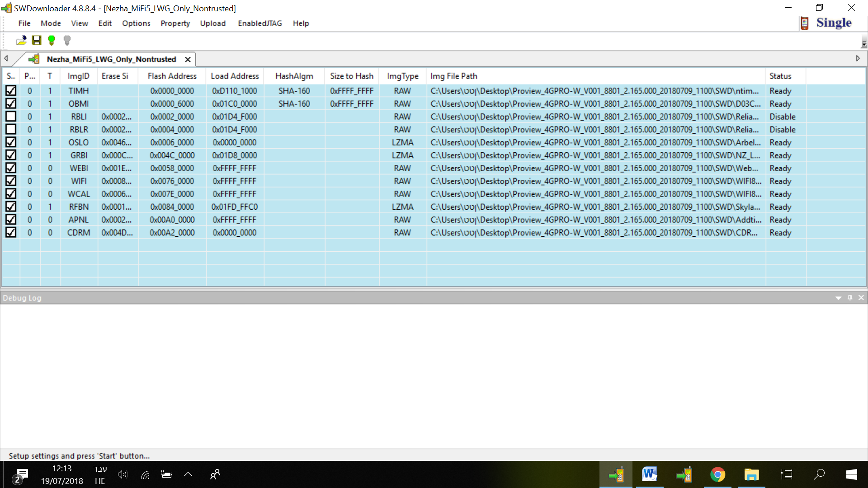The height and width of the screenshot is (488, 868).
Task: Uncheck the GRBI image checkbox
Action: (x=11, y=155)
